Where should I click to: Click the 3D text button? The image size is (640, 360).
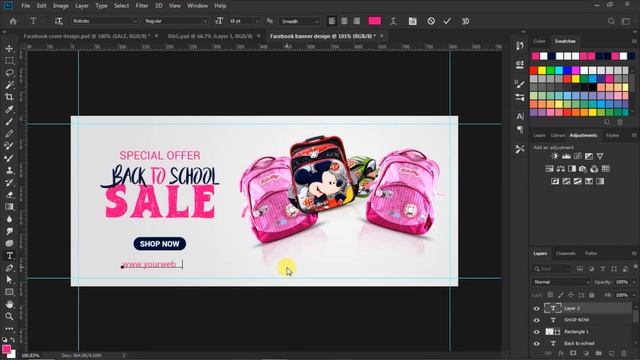click(465, 21)
